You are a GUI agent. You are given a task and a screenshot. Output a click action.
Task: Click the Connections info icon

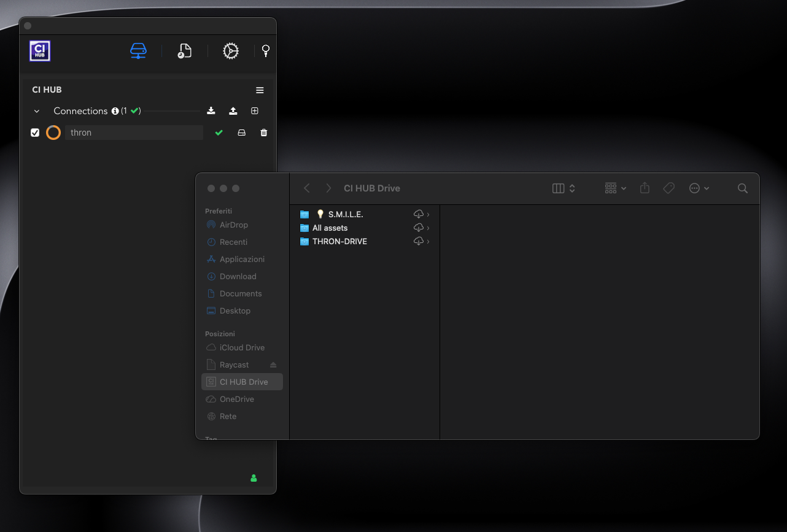pos(115,111)
